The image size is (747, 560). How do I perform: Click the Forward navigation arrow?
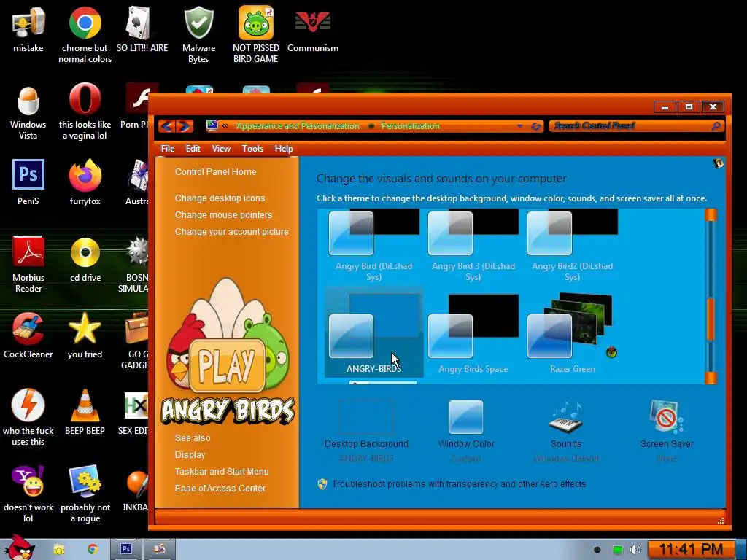tap(185, 126)
